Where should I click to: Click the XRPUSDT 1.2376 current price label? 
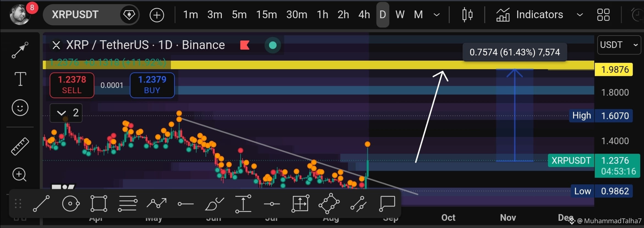tap(594, 166)
